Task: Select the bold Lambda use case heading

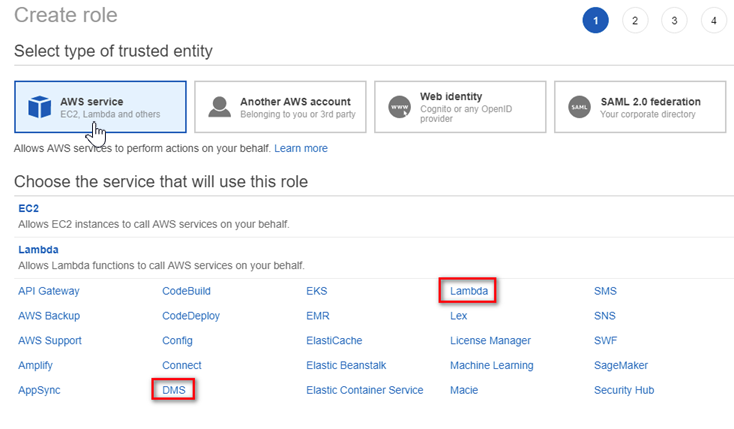Action: click(38, 250)
